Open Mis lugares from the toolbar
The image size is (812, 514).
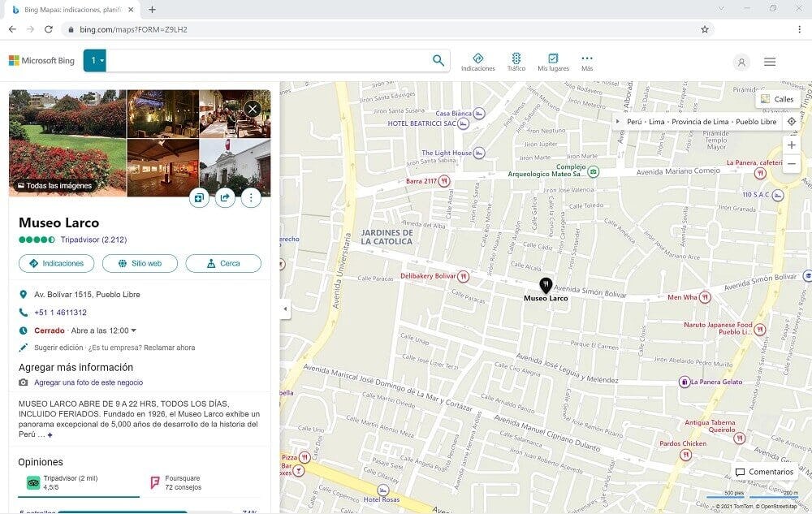[553, 58]
